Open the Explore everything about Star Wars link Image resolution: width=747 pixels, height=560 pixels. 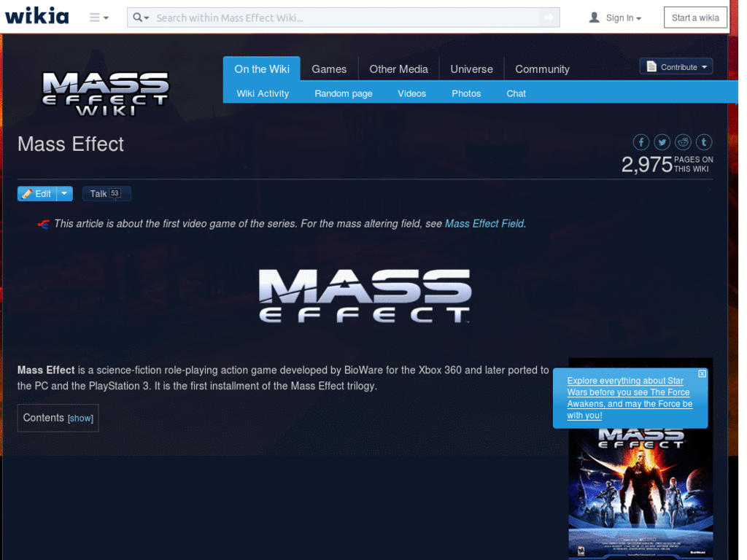click(x=630, y=398)
